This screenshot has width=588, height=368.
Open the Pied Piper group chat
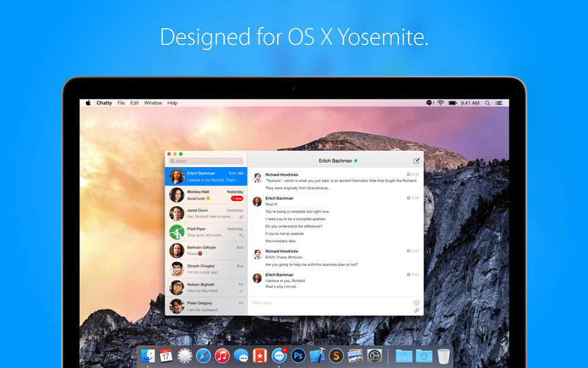click(x=206, y=232)
